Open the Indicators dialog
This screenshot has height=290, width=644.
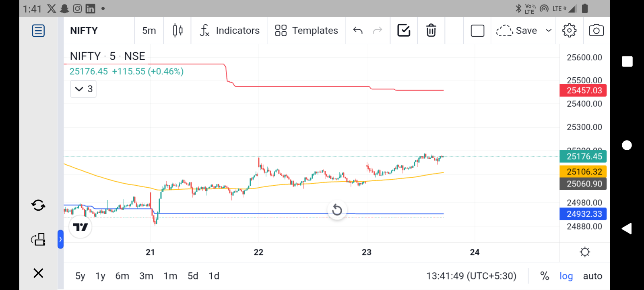pyautogui.click(x=230, y=31)
